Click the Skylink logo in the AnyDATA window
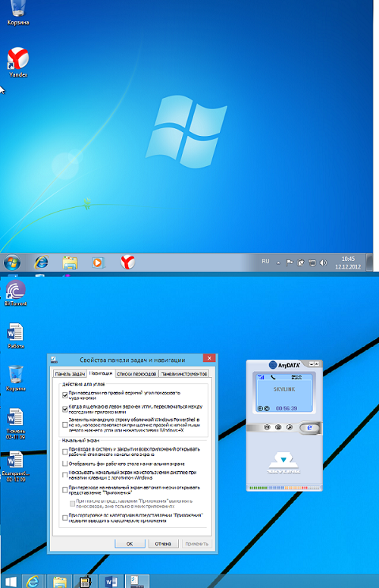Image resolution: width=379 pixels, height=588 pixels. (284, 463)
